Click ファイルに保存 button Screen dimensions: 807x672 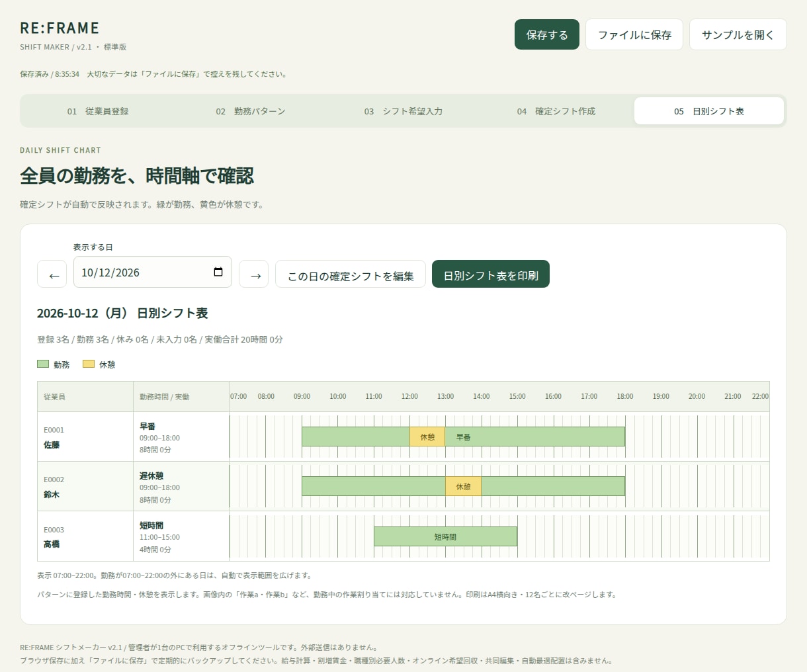point(634,34)
